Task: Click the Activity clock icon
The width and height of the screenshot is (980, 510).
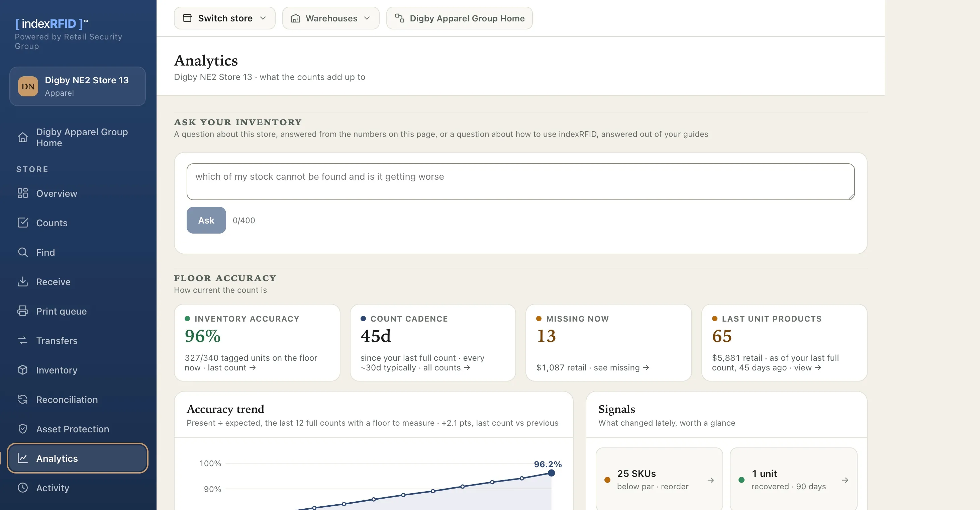Action: click(x=23, y=488)
